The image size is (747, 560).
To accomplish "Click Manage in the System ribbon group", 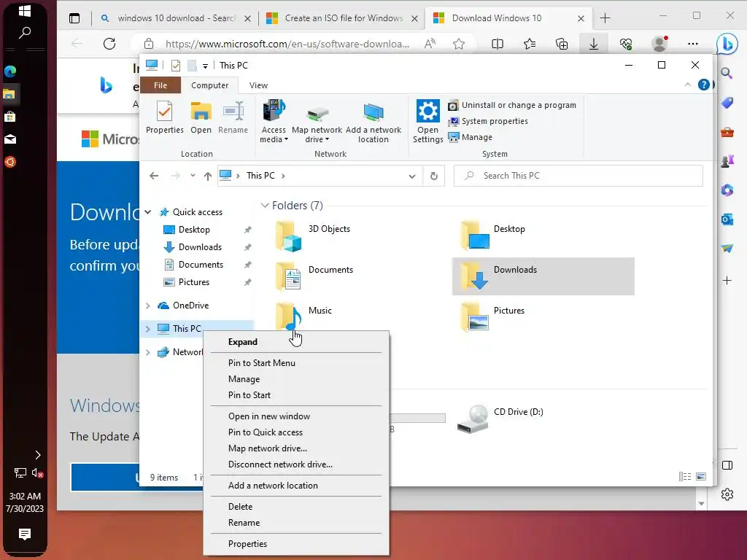I will click(471, 137).
